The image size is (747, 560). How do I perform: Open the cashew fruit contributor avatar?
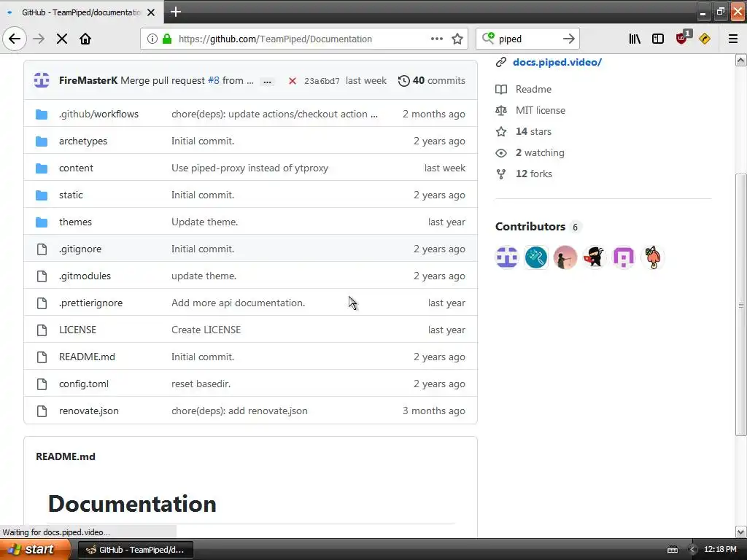[x=653, y=257]
